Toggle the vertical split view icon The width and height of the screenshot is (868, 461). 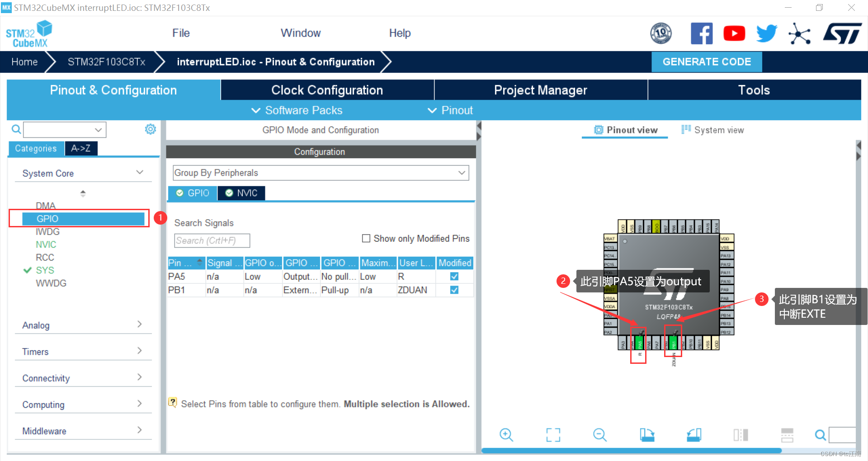coord(741,435)
